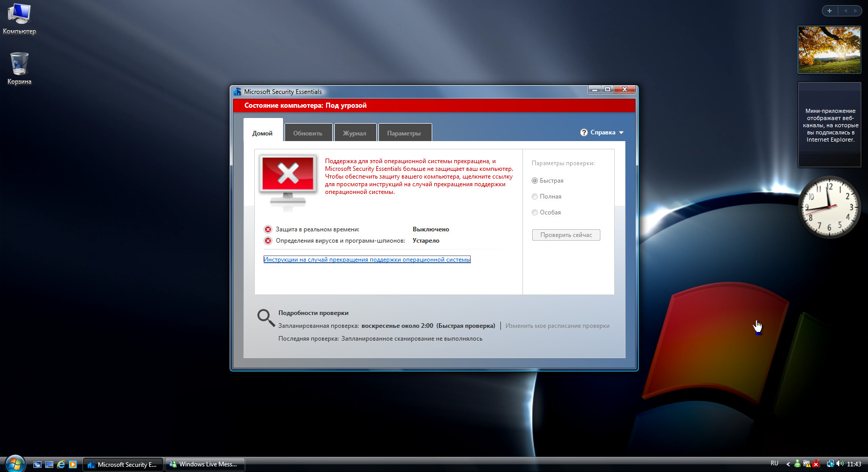
Task: Maximize the Security Essentials window
Action: (x=608, y=90)
